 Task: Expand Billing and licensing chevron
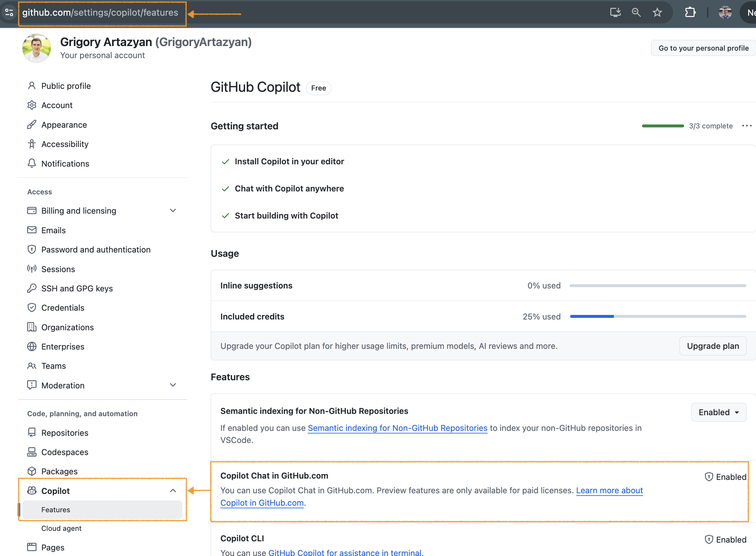pyautogui.click(x=173, y=211)
